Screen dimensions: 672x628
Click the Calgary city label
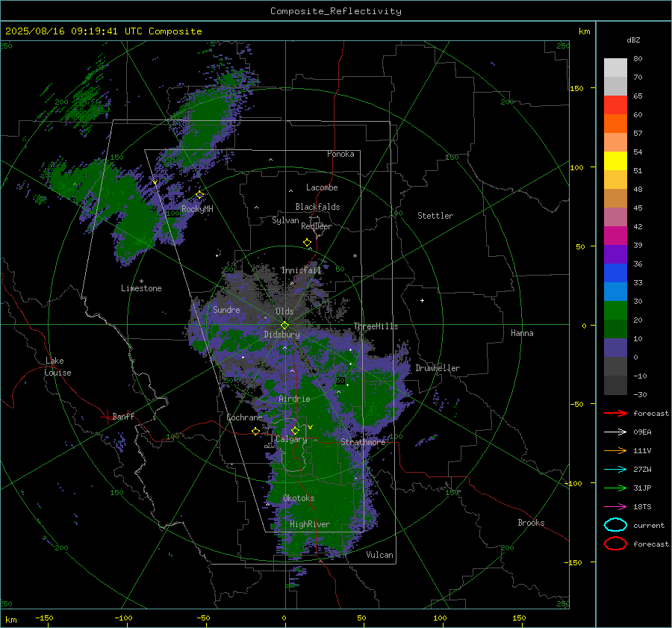(291, 439)
